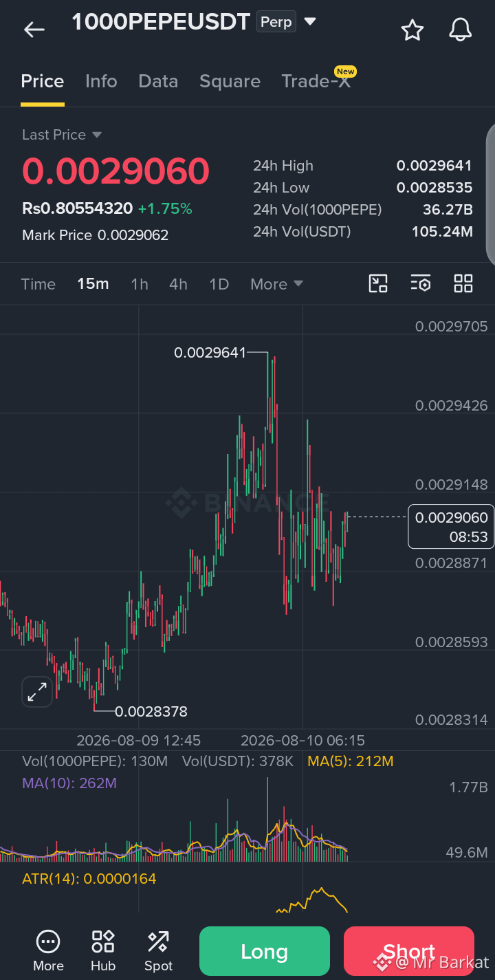
Task: Tap the 24h Vol(1000PEPE) 36.27B value
Action: (448, 210)
